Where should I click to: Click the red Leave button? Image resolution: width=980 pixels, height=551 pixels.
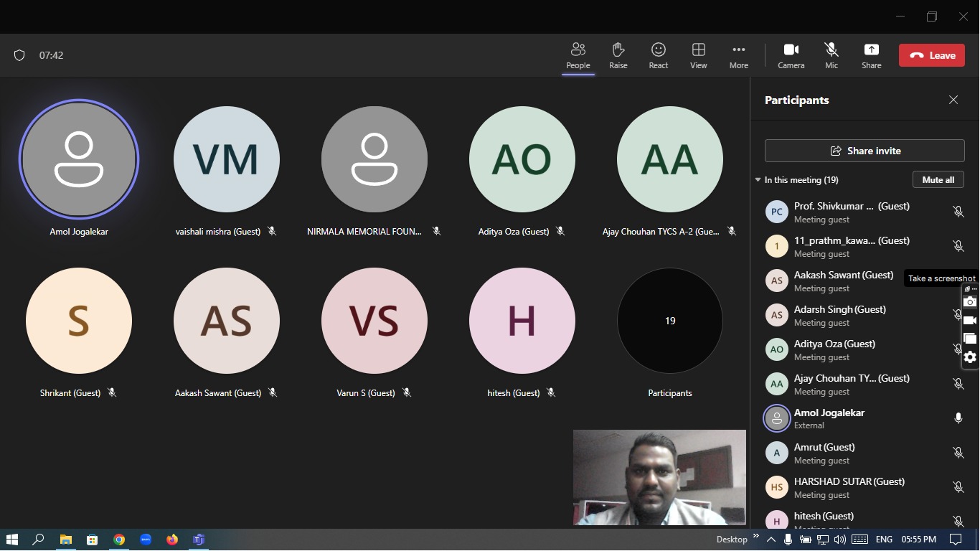click(932, 55)
